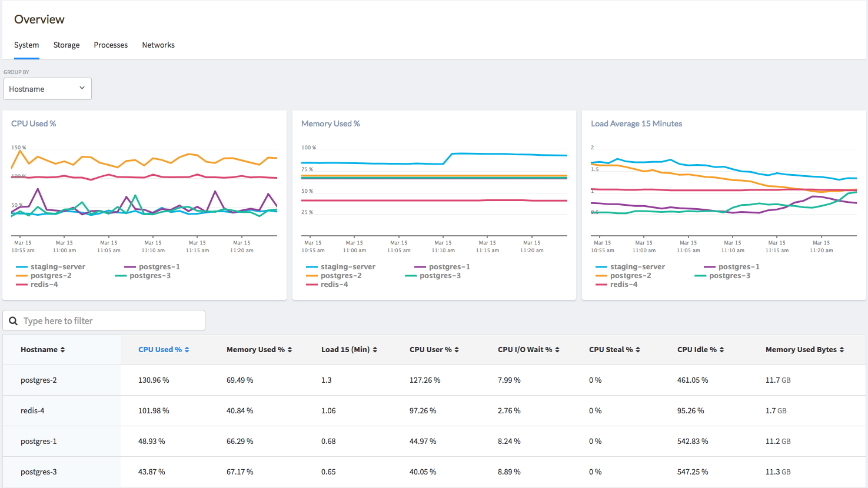This screenshot has width=868, height=488.
Task: Select the redis-4 hostname in table
Action: [x=32, y=411]
